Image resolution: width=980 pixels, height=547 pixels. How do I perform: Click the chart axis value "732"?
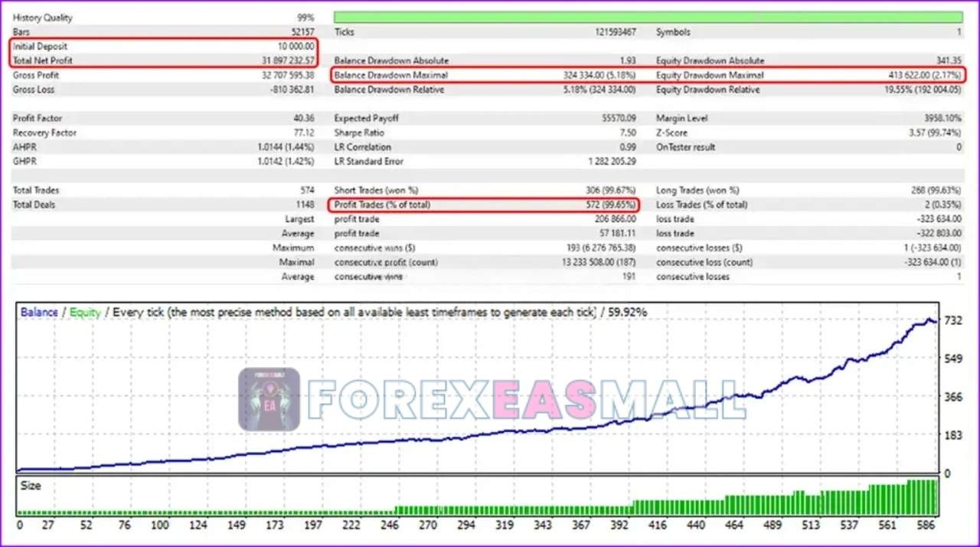tap(953, 320)
